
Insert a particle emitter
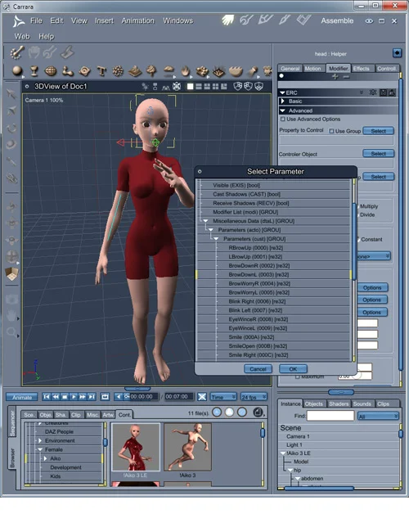click(x=118, y=71)
